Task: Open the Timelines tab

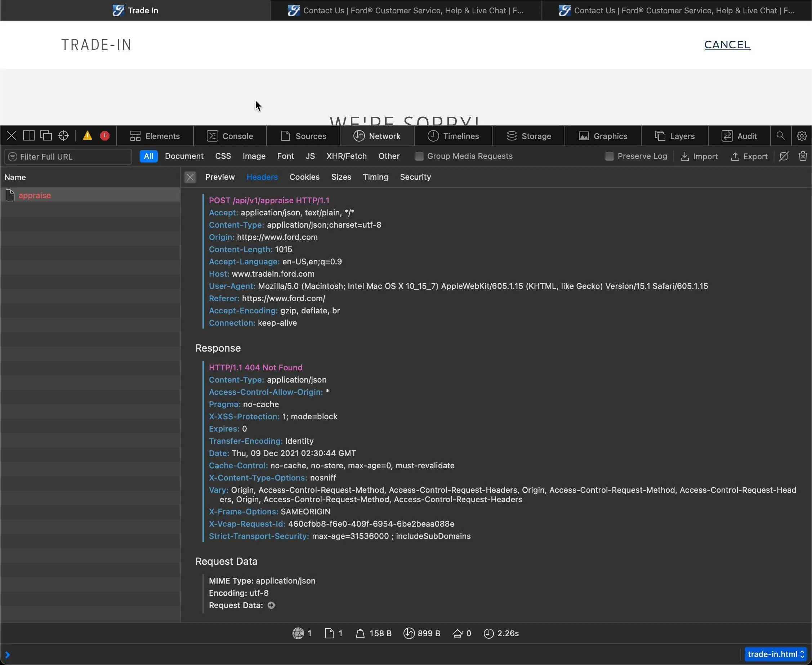Action: coord(453,136)
